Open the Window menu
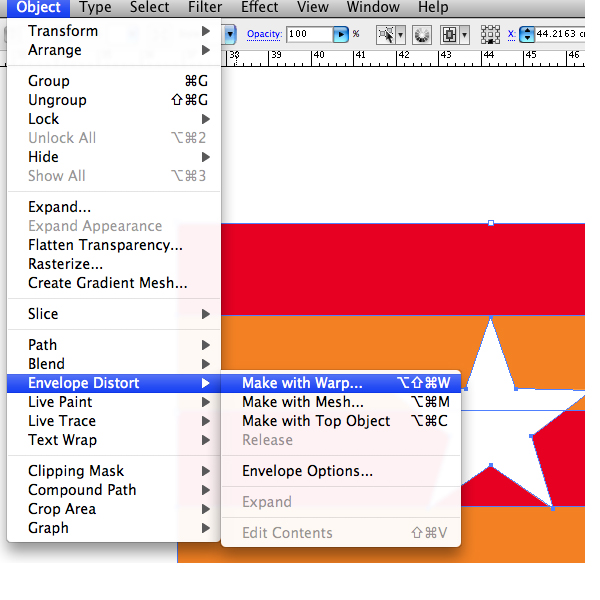This screenshot has height=600, width=600. (x=373, y=7)
